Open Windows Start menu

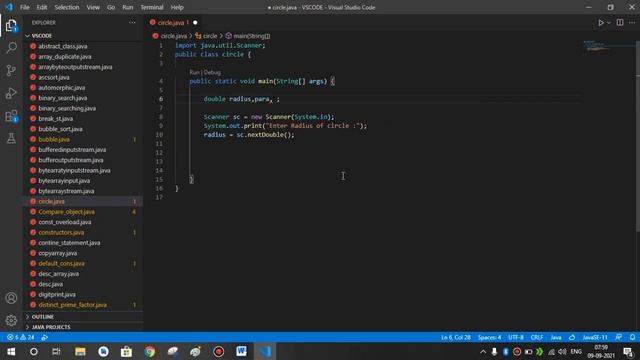pos(11,351)
